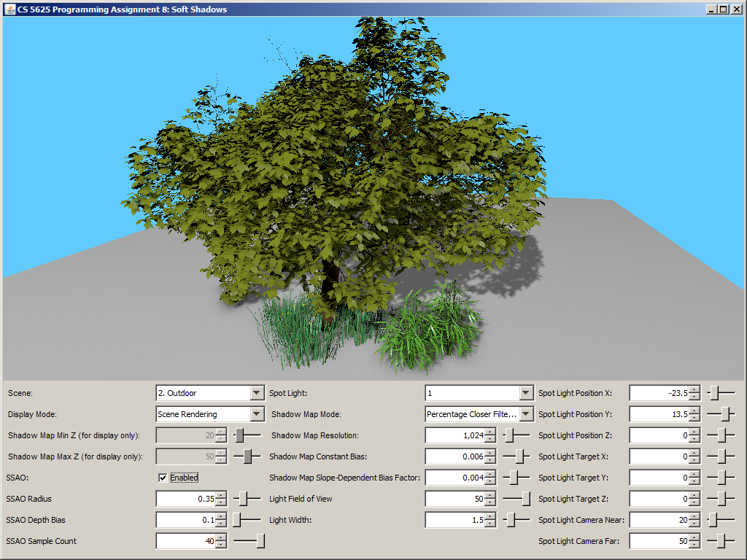This screenshot has height=560, width=747.
Task: Click the SSAO Radius slider
Action: tap(247, 499)
